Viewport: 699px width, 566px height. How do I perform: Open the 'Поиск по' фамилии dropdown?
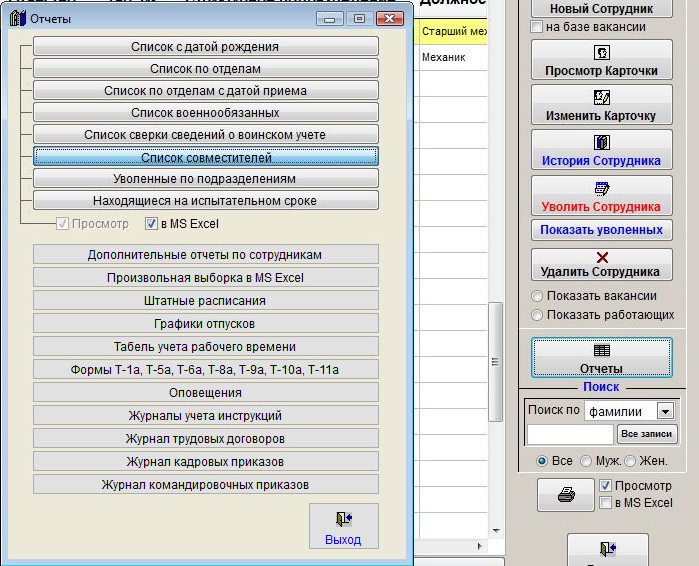(665, 411)
